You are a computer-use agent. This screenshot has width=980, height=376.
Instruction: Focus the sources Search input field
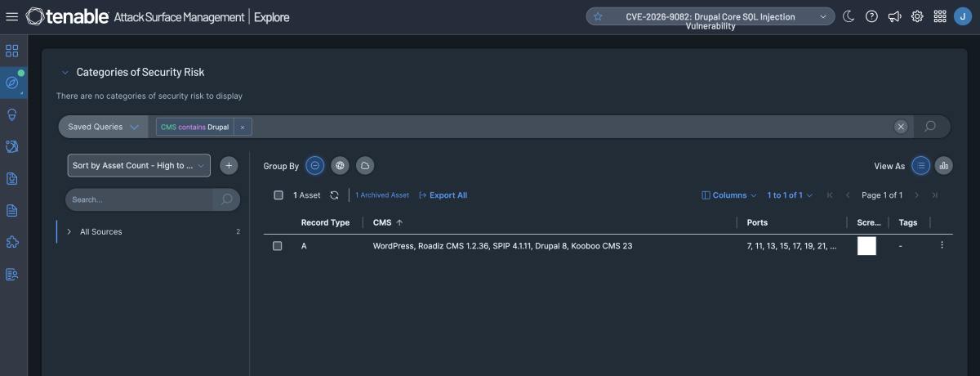click(x=139, y=199)
